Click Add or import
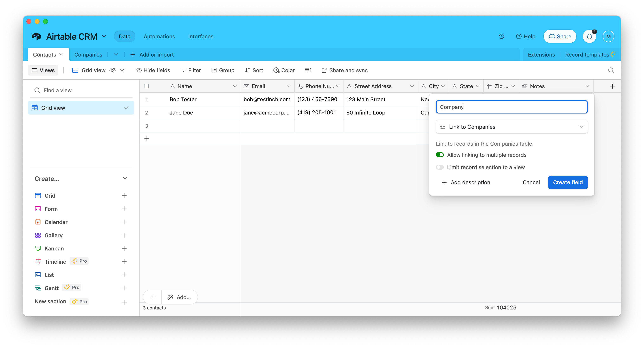The height and width of the screenshot is (347, 644). 152,54
